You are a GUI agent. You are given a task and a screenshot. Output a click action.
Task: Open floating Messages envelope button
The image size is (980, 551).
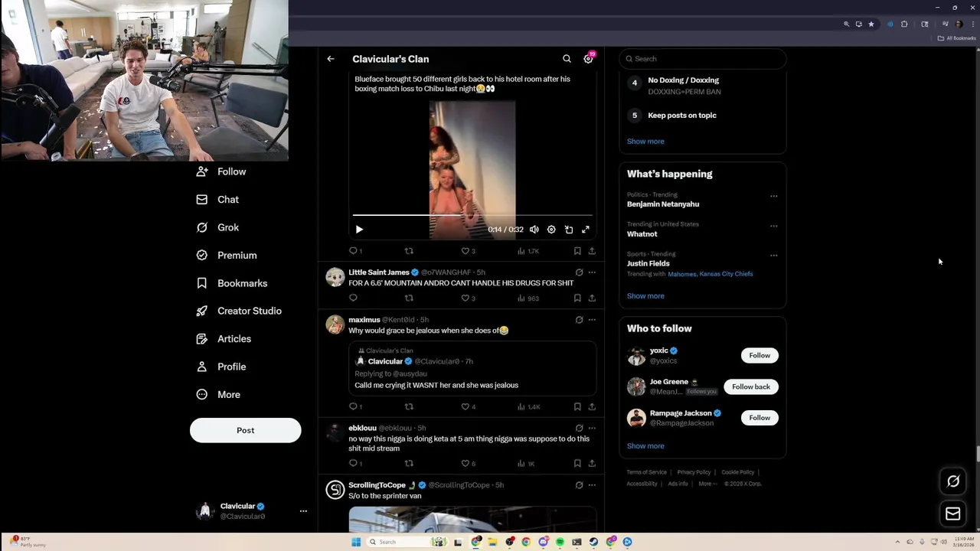pyautogui.click(x=953, y=514)
